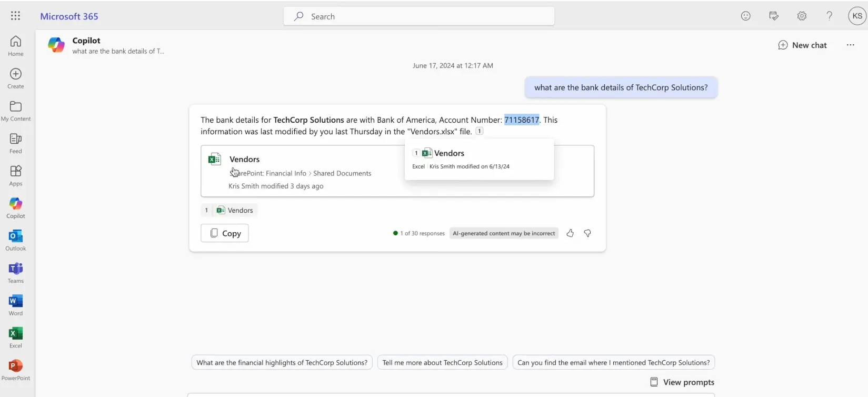
Task: Go to My Content in sidebar
Action: [x=16, y=111]
